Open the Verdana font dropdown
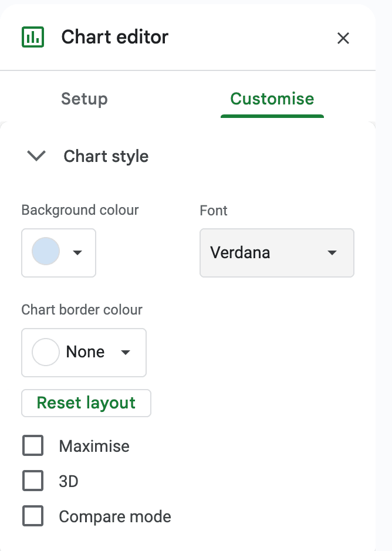 click(x=276, y=253)
